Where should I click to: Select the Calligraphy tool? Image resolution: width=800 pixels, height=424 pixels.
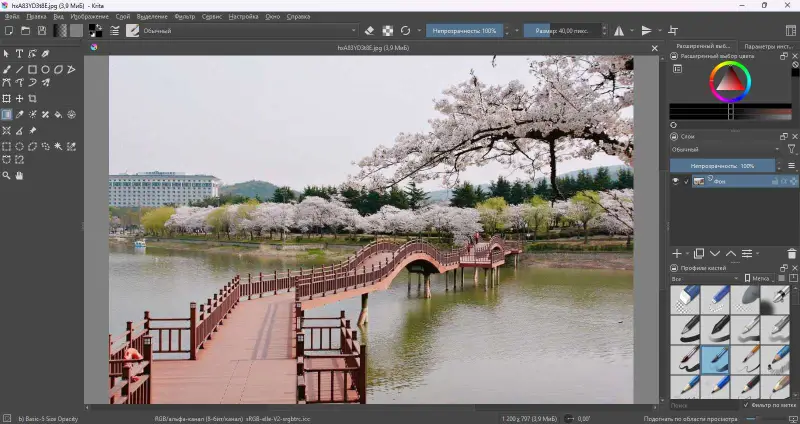point(45,54)
